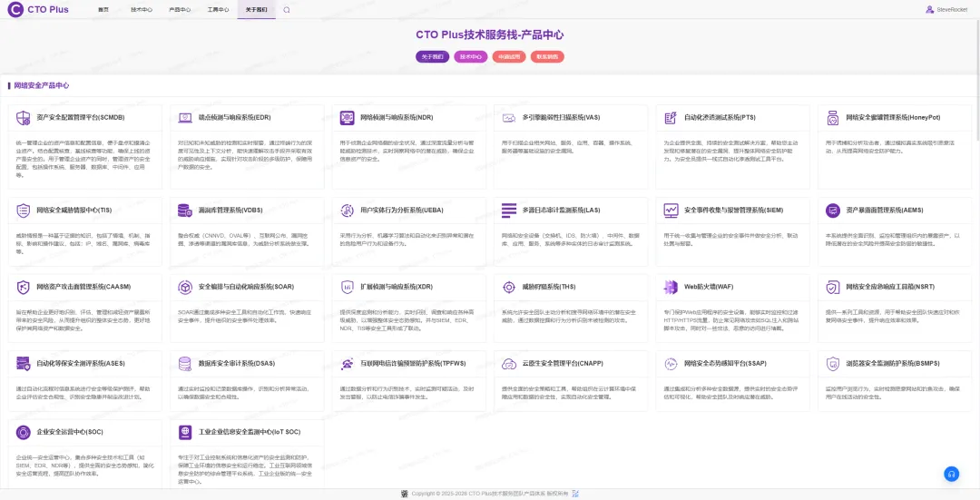The image size is (980, 500).
Task: Go to 首页 in the navigation bar
Action: [103, 10]
